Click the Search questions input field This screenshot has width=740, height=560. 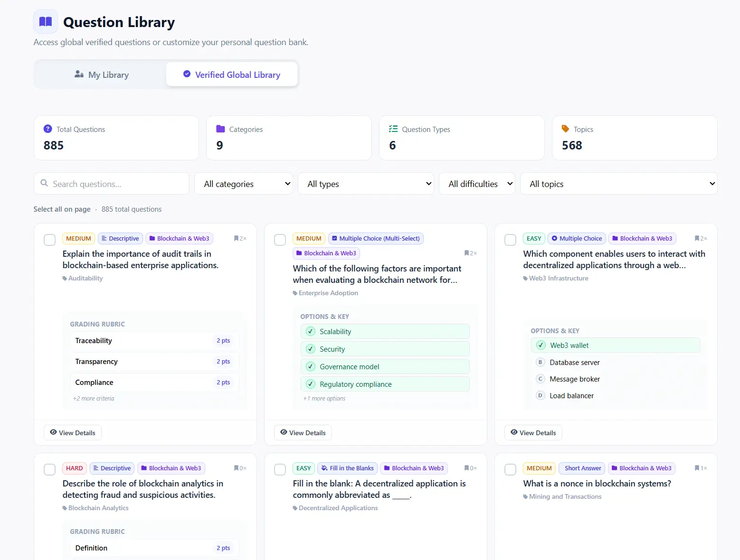click(x=112, y=184)
